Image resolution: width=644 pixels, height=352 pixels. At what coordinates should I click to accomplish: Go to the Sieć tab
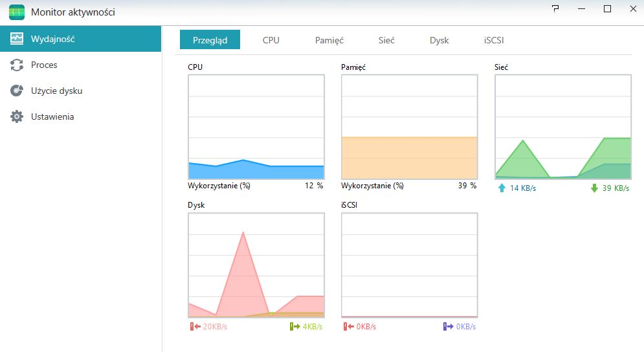pyautogui.click(x=386, y=40)
